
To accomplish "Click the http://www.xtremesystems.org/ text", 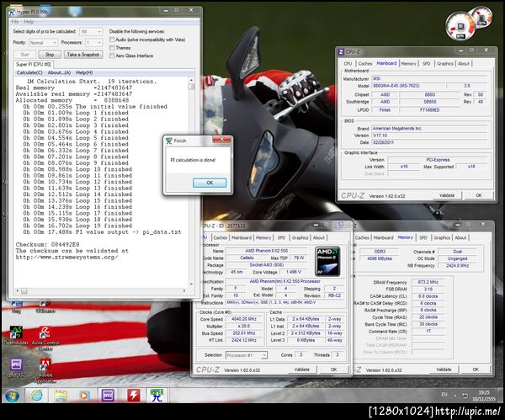I will click(x=67, y=257).
